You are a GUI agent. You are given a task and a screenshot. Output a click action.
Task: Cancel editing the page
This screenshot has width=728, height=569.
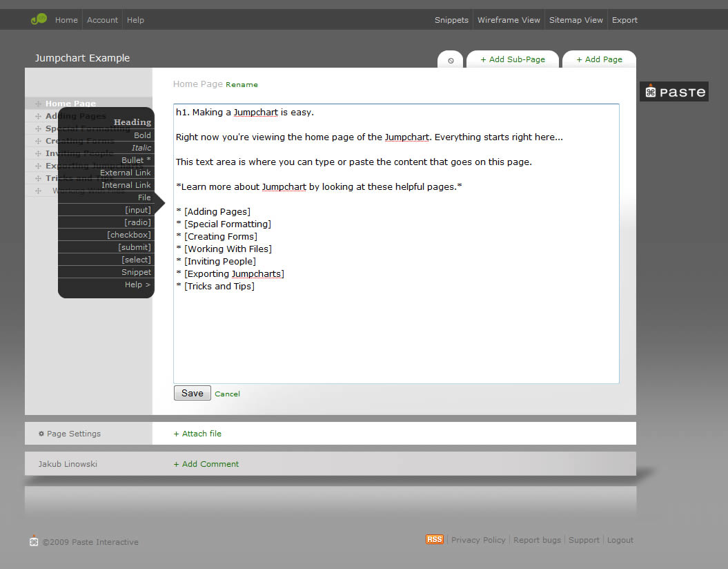(228, 394)
